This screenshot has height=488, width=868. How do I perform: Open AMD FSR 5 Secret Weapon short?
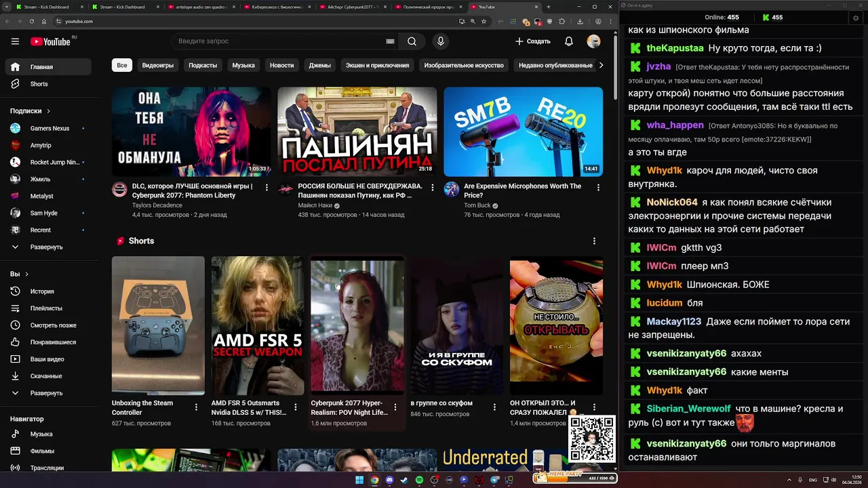[258, 325]
